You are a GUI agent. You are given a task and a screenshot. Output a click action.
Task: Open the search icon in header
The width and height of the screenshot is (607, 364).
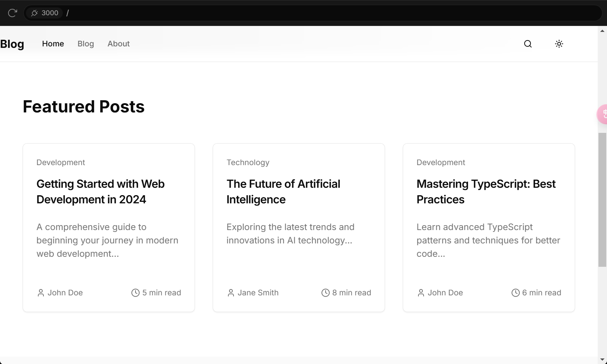pyautogui.click(x=528, y=44)
